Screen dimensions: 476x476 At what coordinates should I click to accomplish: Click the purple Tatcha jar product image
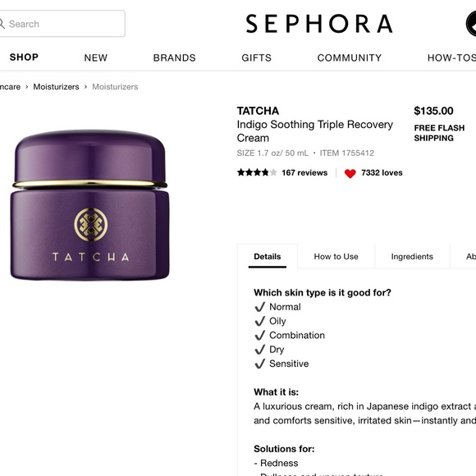click(89, 205)
